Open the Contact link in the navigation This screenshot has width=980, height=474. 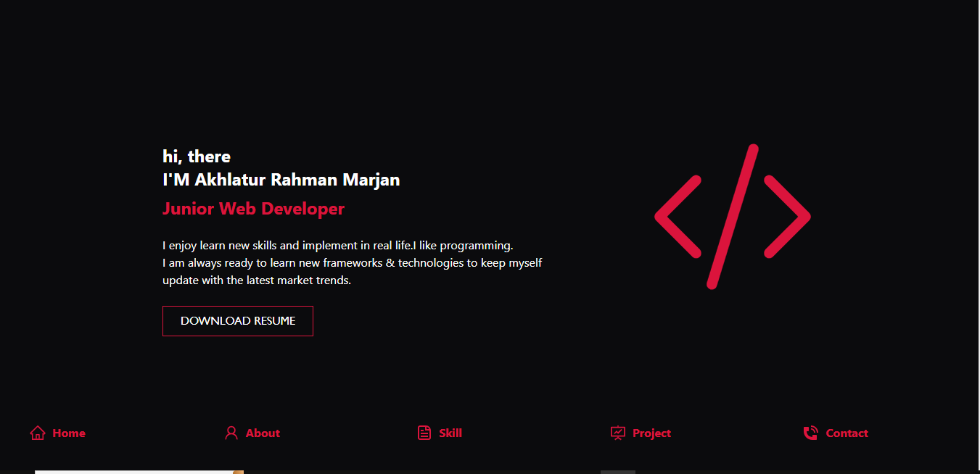(x=847, y=433)
